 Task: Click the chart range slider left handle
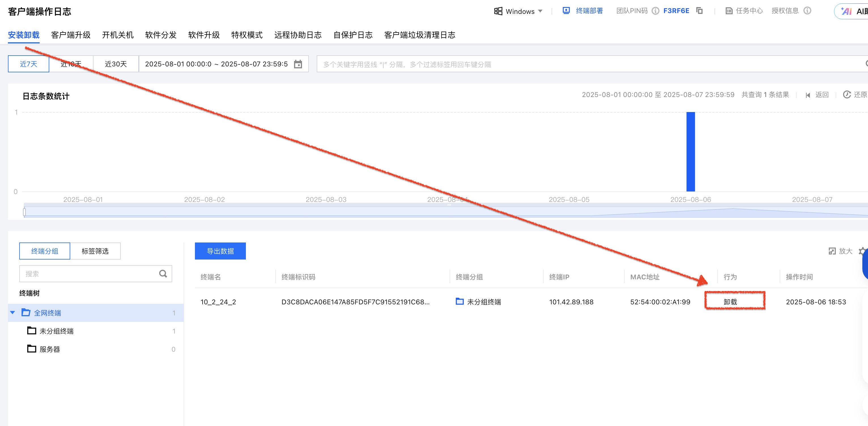pyautogui.click(x=24, y=212)
